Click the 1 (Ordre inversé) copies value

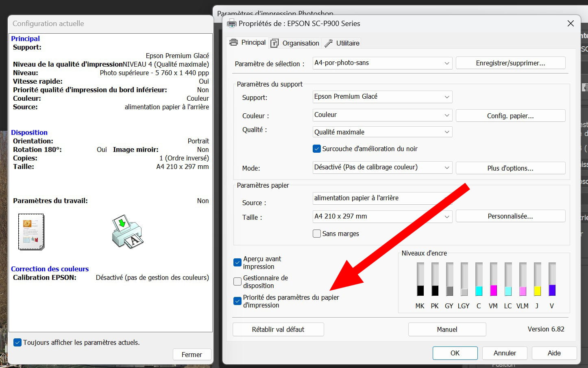184,158
